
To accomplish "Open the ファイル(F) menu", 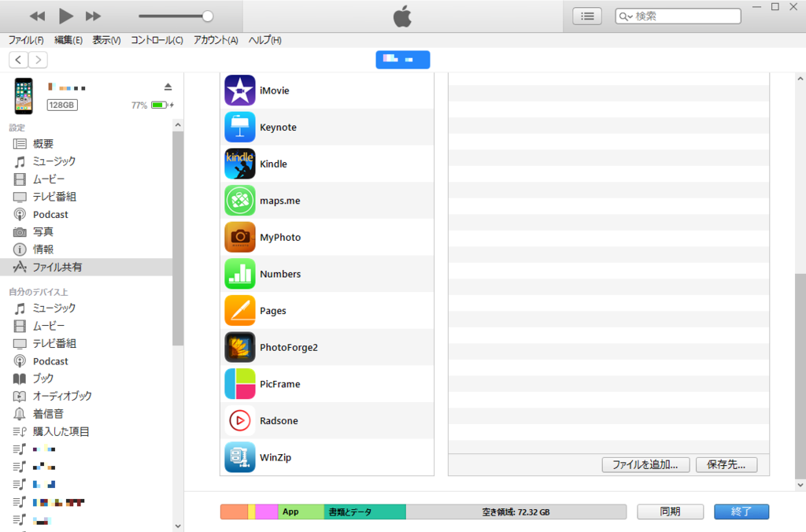I will click(x=26, y=40).
